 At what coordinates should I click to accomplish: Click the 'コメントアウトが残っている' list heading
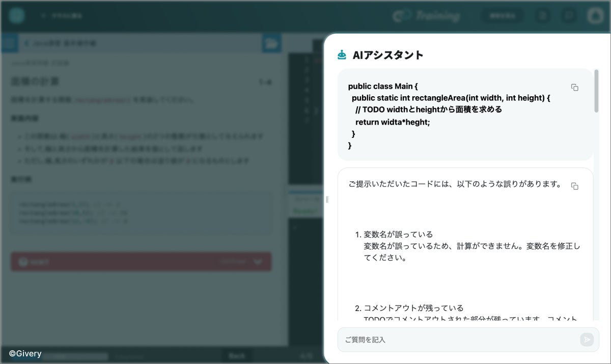[x=413, y=308]
